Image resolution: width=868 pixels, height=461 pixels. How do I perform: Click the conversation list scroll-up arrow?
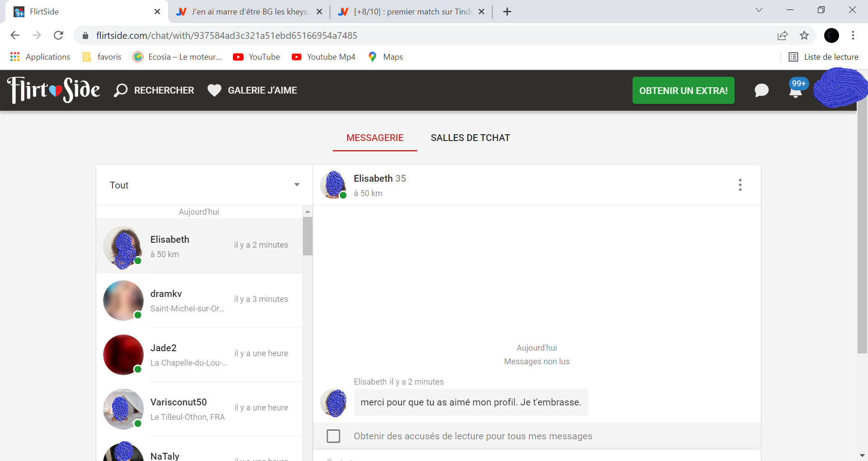click(307, 212)
